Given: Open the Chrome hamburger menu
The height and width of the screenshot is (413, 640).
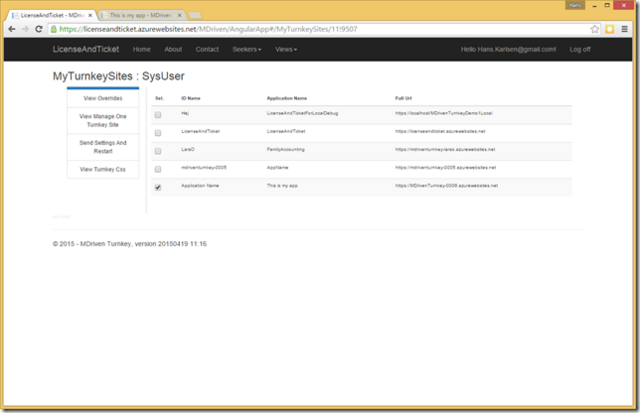Looking at the screenshot, I should [x=624, y=29].
